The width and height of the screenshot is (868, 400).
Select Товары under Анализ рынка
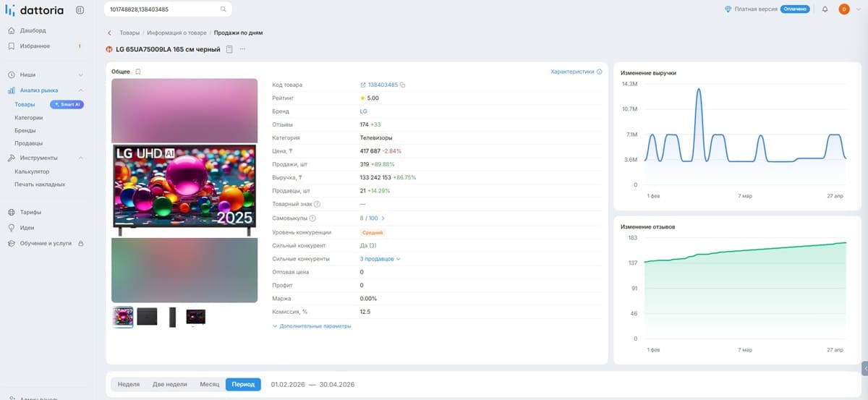tap(25, 104)
